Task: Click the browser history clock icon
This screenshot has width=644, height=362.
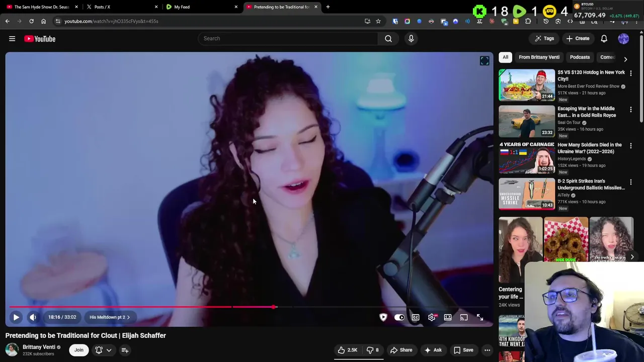Action: tap(546, 21)
